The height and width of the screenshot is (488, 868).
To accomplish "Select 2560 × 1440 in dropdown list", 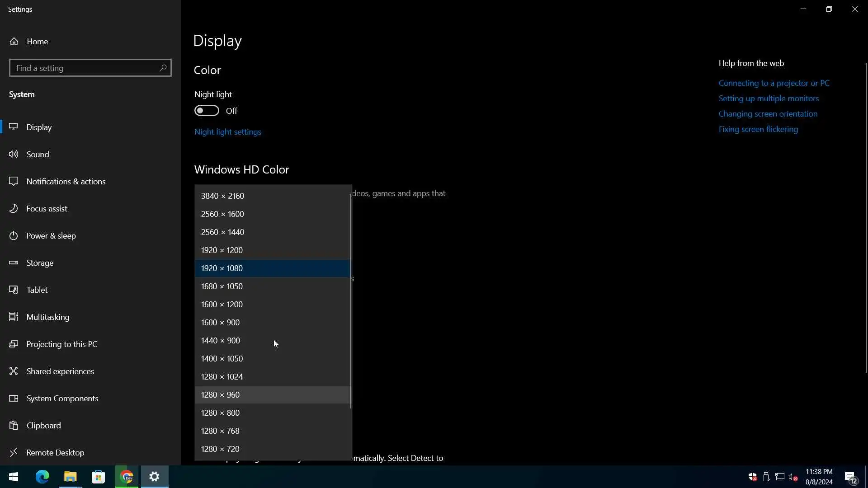I will [222, 232].
